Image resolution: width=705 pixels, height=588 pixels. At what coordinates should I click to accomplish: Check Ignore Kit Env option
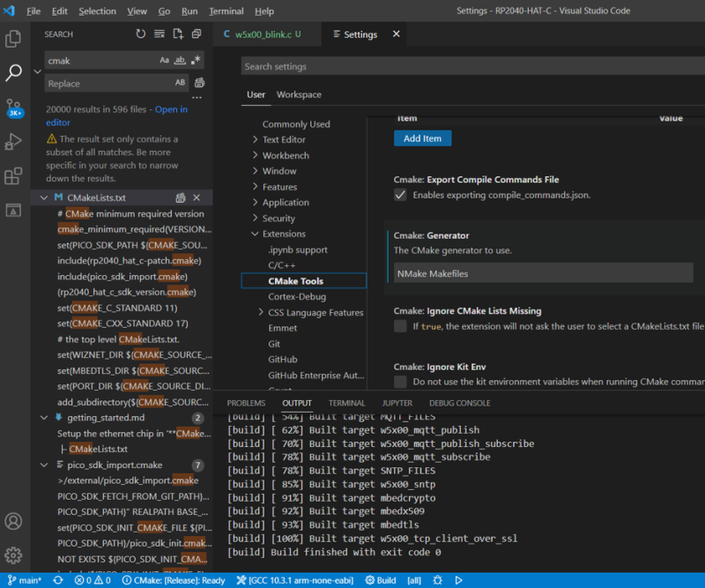point(400,382)
